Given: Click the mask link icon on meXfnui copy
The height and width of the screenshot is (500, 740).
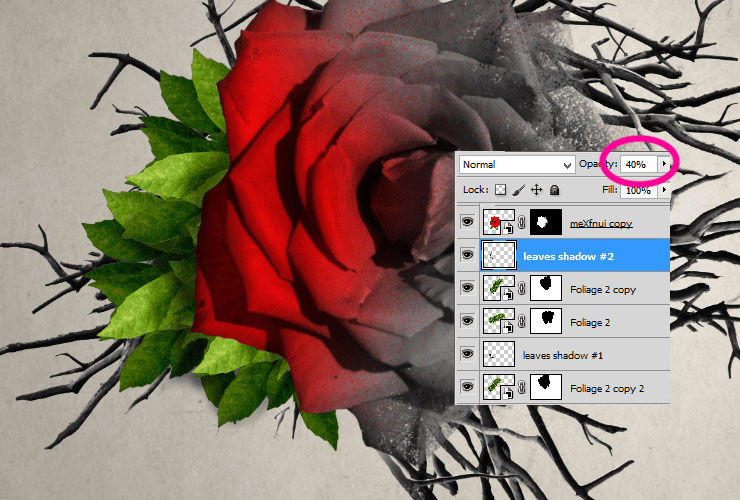Looking at the screenshot, I should coord(522,222).
